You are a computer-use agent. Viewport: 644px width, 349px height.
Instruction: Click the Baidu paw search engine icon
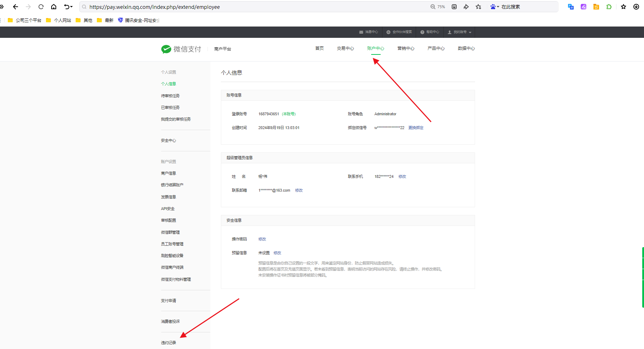pyautogui.click(x=493, y=7)
